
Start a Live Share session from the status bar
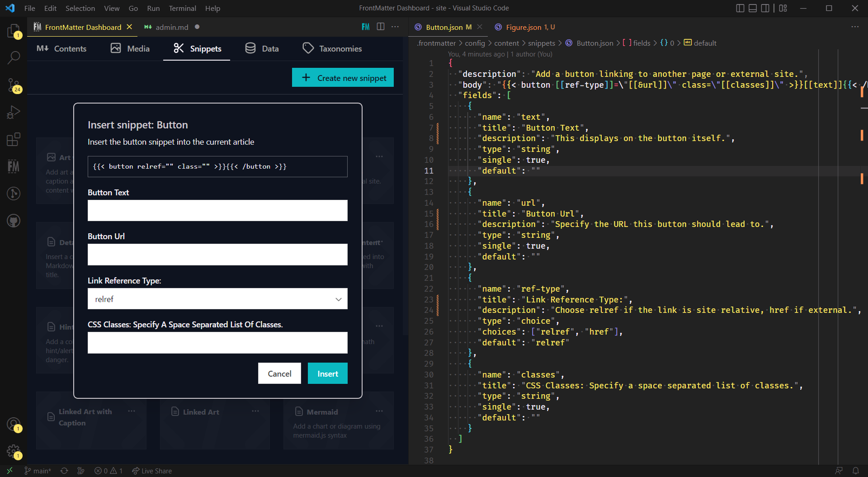click(152, 471)
